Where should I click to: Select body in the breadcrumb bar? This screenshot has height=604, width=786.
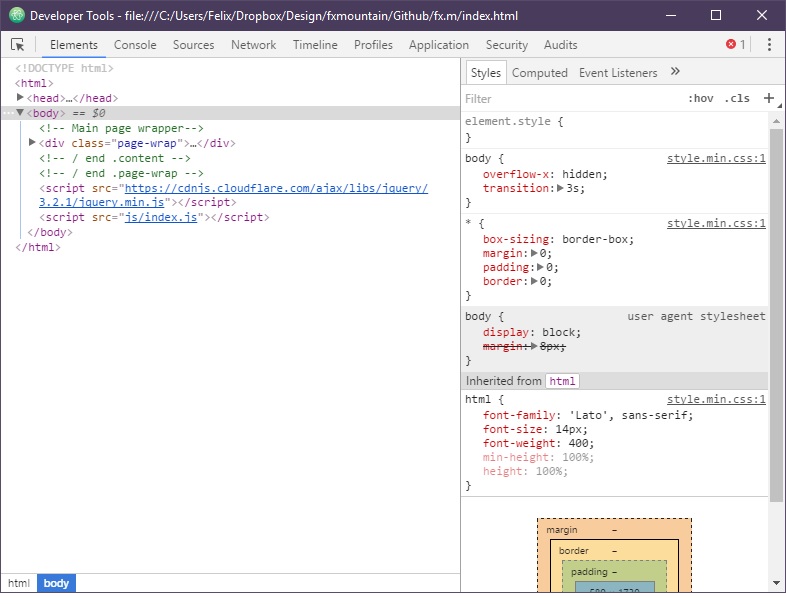(x=56, y=583)
